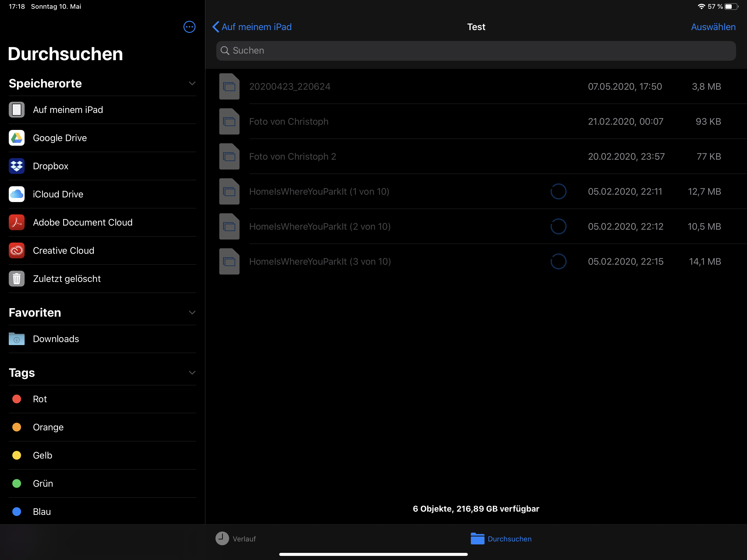Open the Downloads favorite folder
The image size is (747, 560).
(x=56, y=339)
